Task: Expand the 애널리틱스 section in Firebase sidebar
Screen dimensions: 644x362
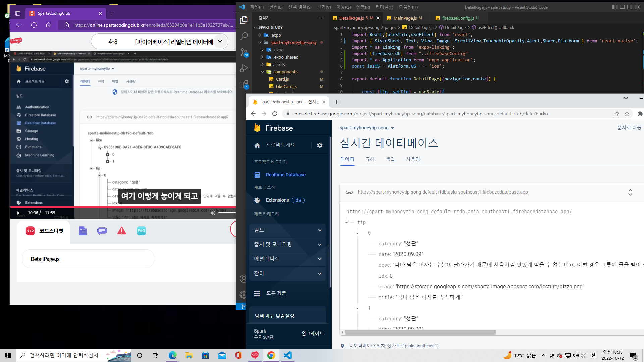Action: [287, 259]
